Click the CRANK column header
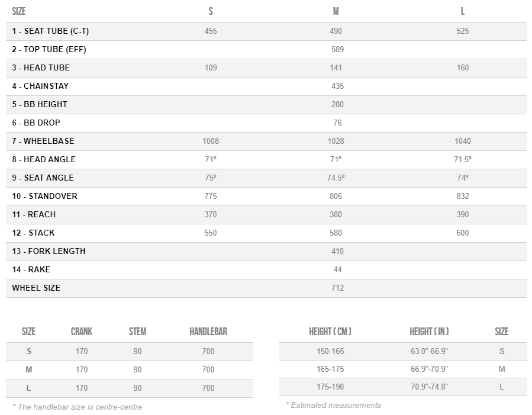The width and height of the screenshot is (532, 415). coord(82,332)
